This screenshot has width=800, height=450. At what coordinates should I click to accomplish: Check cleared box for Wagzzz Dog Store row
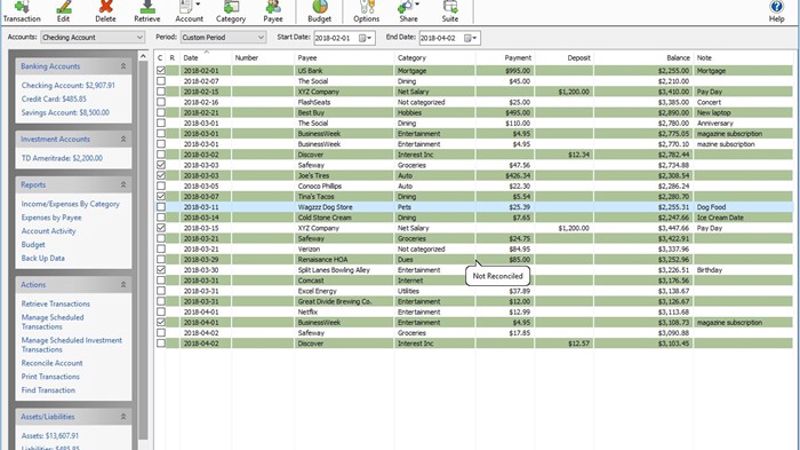coord(161,207)
